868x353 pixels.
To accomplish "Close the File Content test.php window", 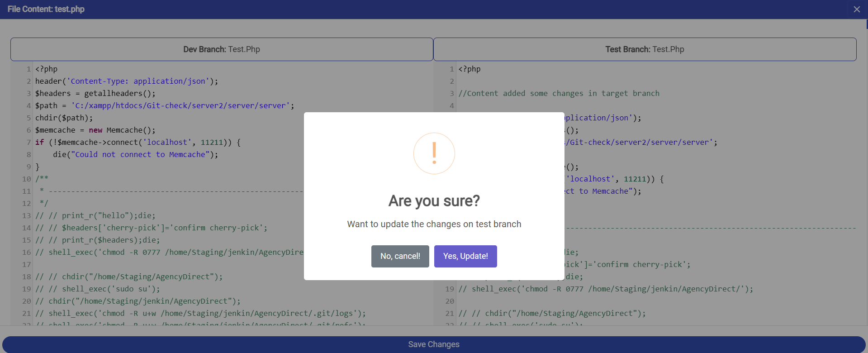I will coord(856,10).
